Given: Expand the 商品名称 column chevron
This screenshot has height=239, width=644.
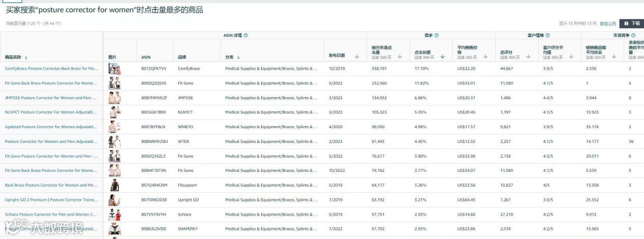Looking at the screenshot, I should (26, 57).
